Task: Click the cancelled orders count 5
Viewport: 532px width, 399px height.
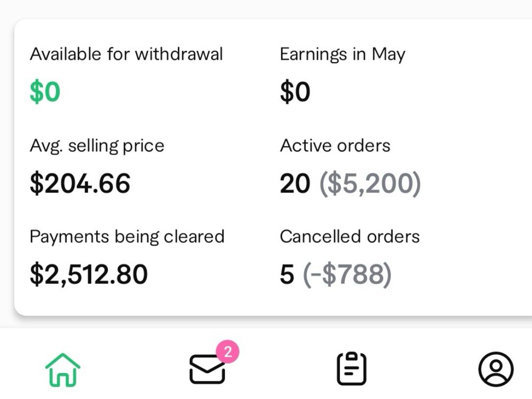Action: click(287, 274)
